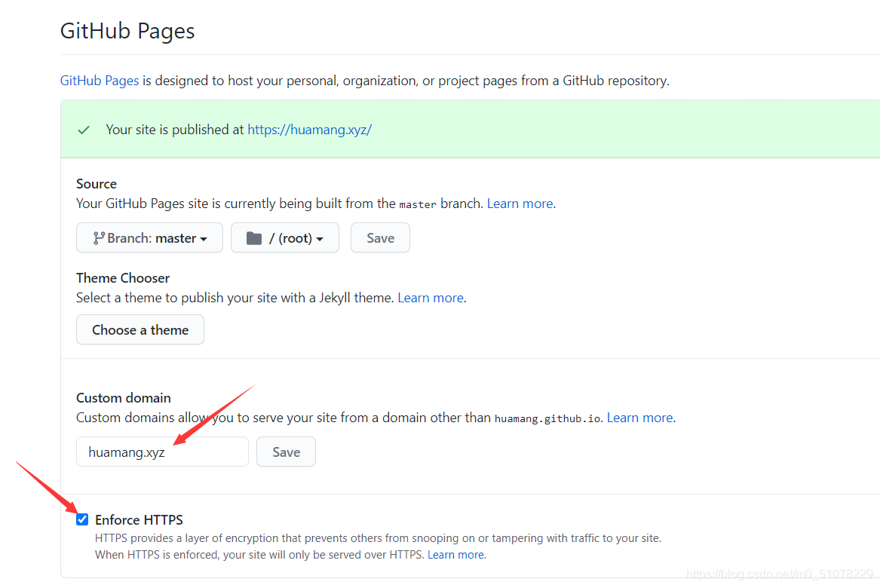Click the Enforce HTTPS label text
The height and width of the screenshot is (588, 880).
pos(140,520)
